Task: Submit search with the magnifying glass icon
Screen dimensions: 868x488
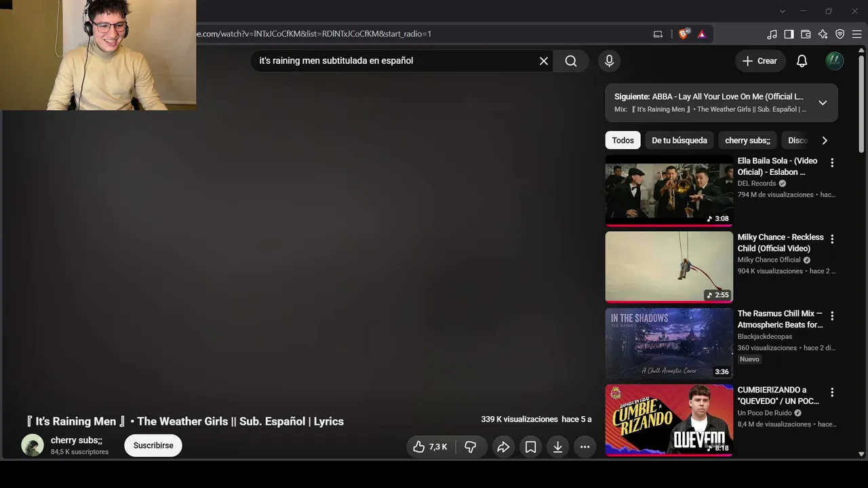Action: point(571,61)
